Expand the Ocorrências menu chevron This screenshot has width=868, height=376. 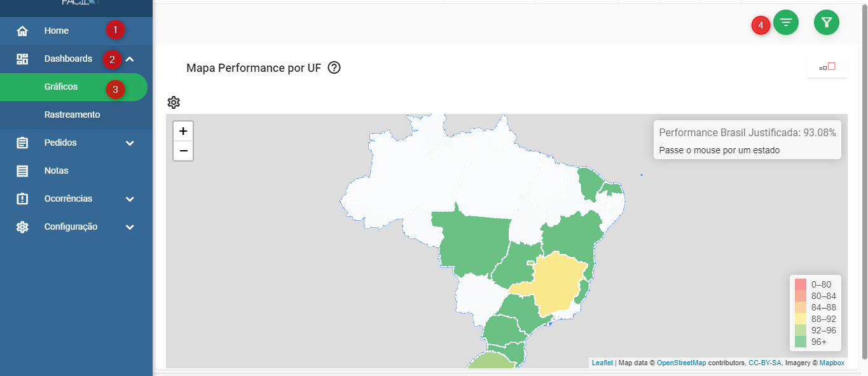tap(130, 199)
